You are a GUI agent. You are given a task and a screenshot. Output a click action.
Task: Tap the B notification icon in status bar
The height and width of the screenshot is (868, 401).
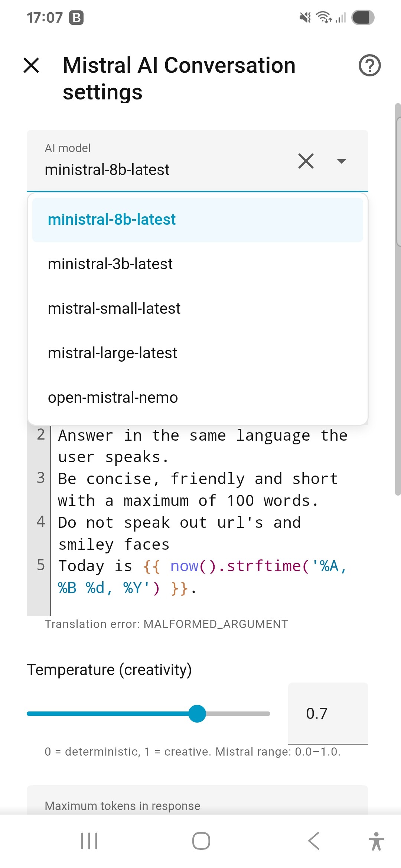click(x=76, y=18)
